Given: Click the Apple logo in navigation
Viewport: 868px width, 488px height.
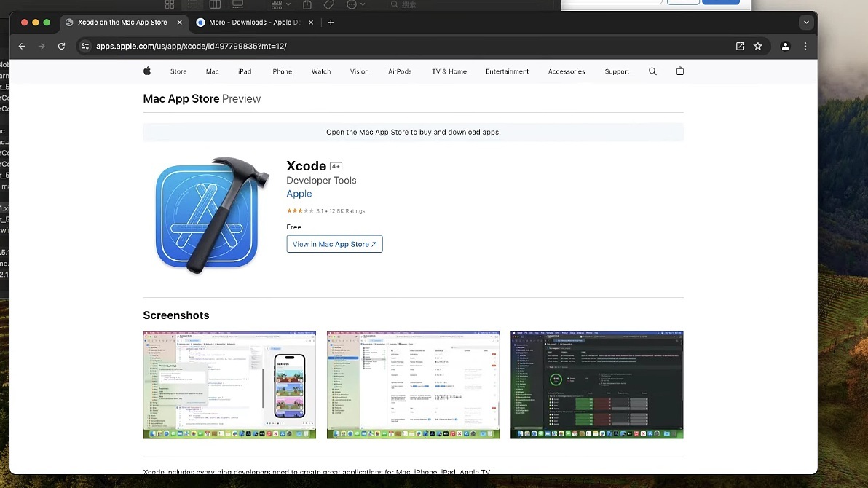Looking at the screenshot, I should click(x=147, y=71).
